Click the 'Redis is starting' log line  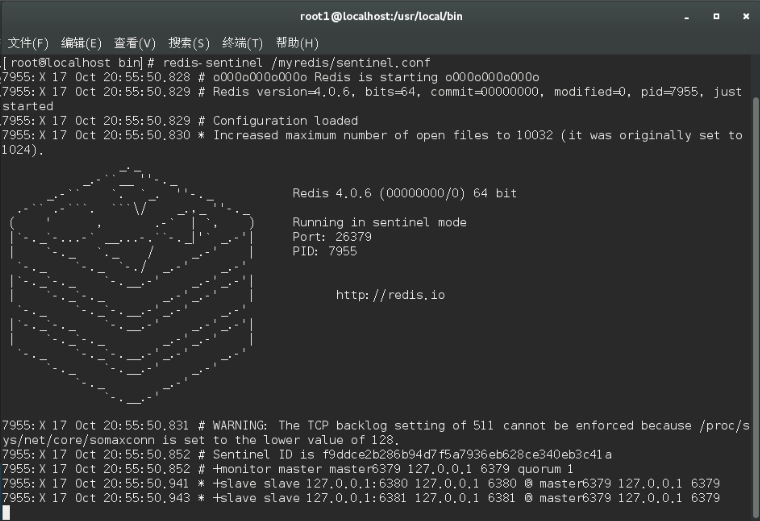pos(270,78)
